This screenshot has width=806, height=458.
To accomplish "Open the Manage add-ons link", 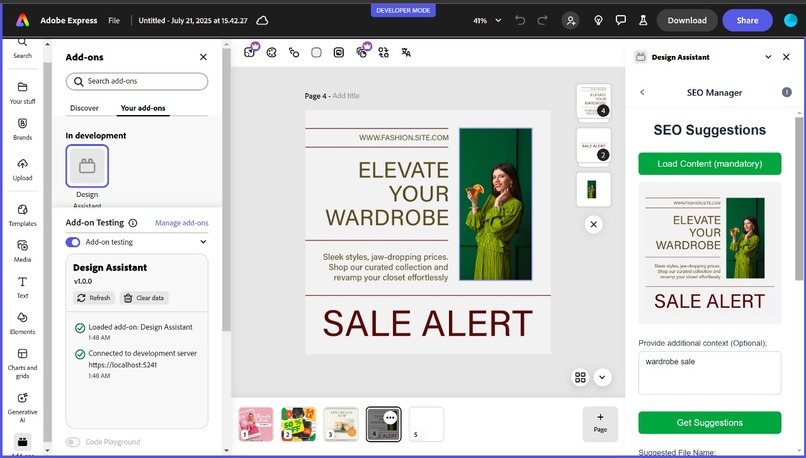I will tap(181, 223).
